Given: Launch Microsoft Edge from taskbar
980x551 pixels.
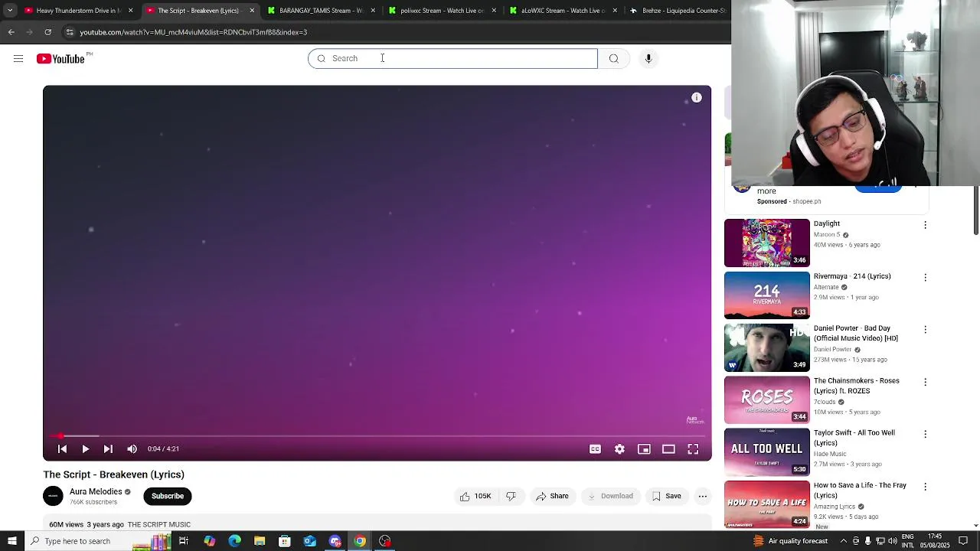Looking at the screenshot, I should (234, 541).
